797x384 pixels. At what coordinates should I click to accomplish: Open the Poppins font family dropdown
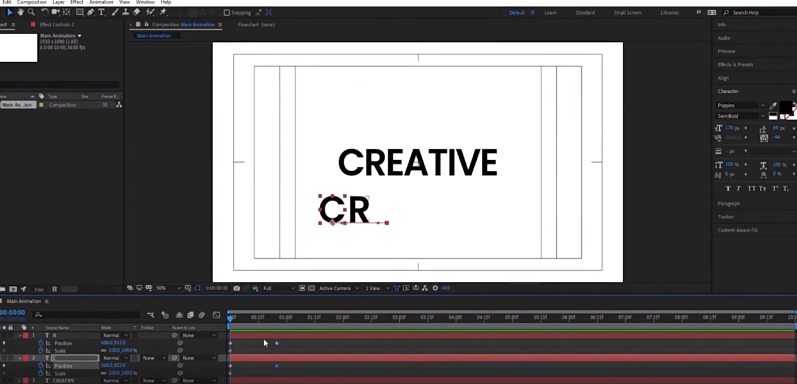tap(741, 106)
